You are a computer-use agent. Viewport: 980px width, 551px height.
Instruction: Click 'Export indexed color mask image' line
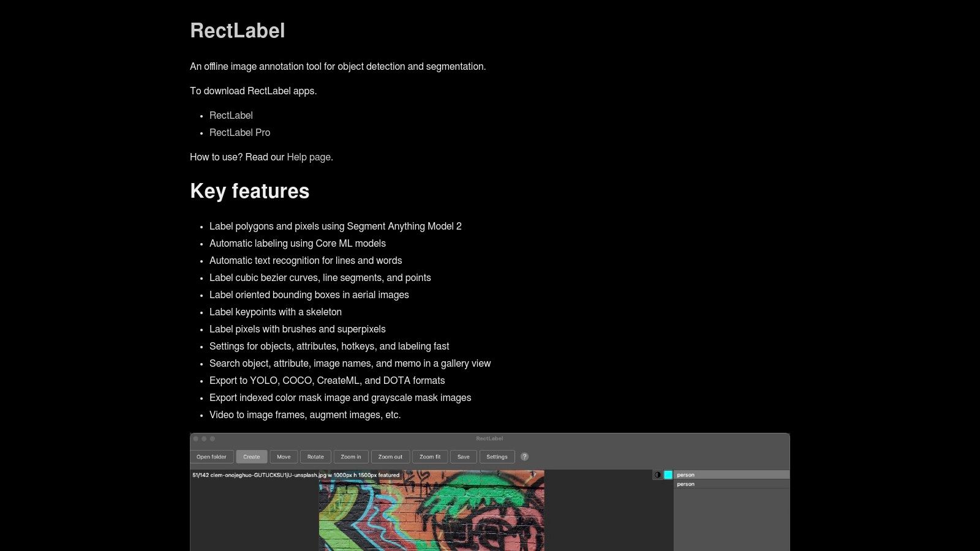pos(341,397)
